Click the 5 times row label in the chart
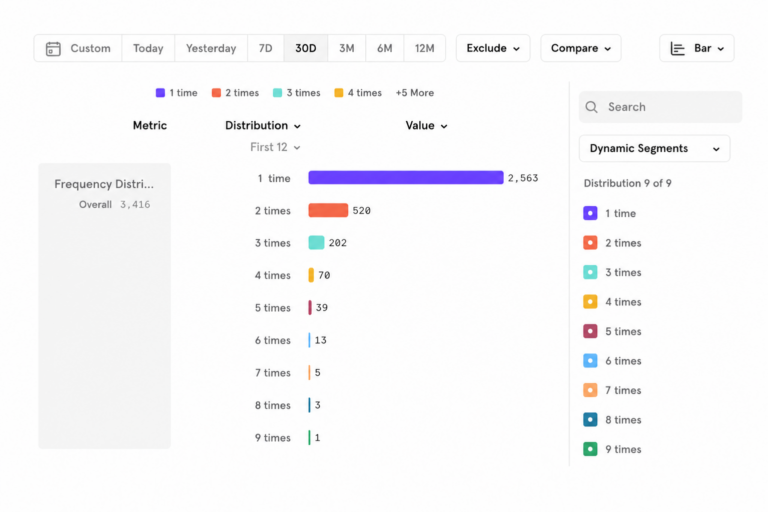 273,308
